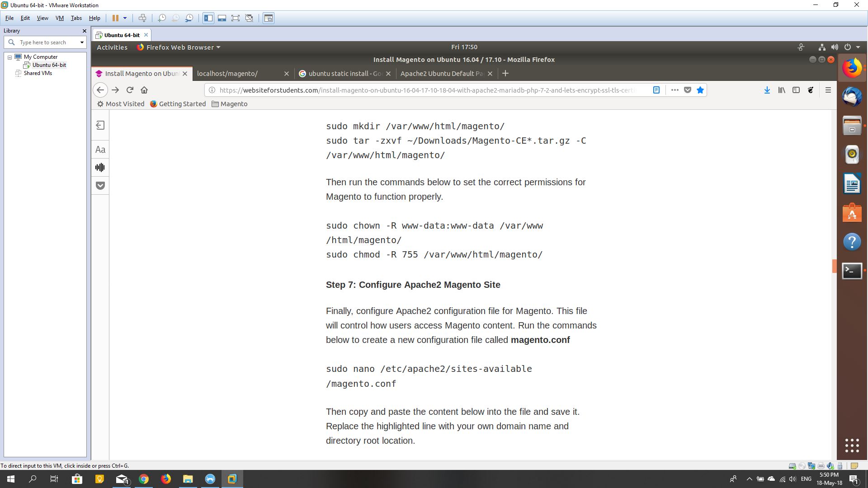Open Terminal from the Ubuntu dock
The image size is (868, 488).
tap(852, 271)
